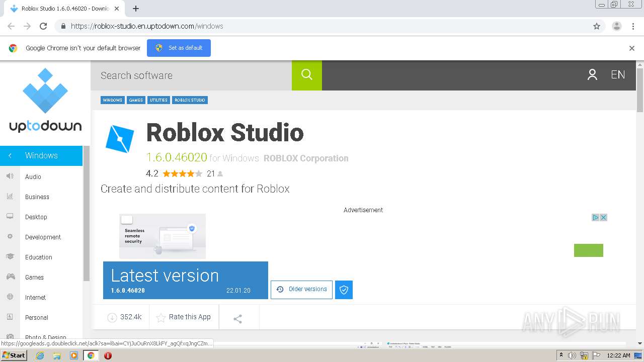The image size is (644, 362).
Task: Click Rate this App
Action: point(184,317)
